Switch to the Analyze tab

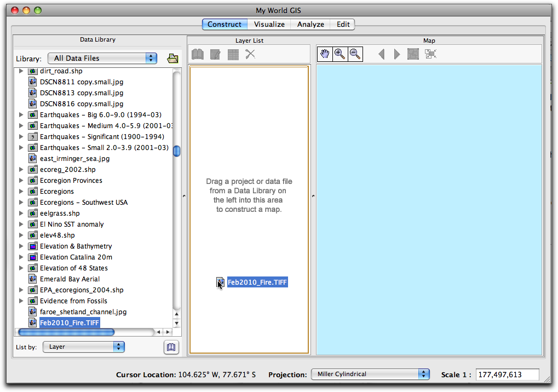coord(310,24)
